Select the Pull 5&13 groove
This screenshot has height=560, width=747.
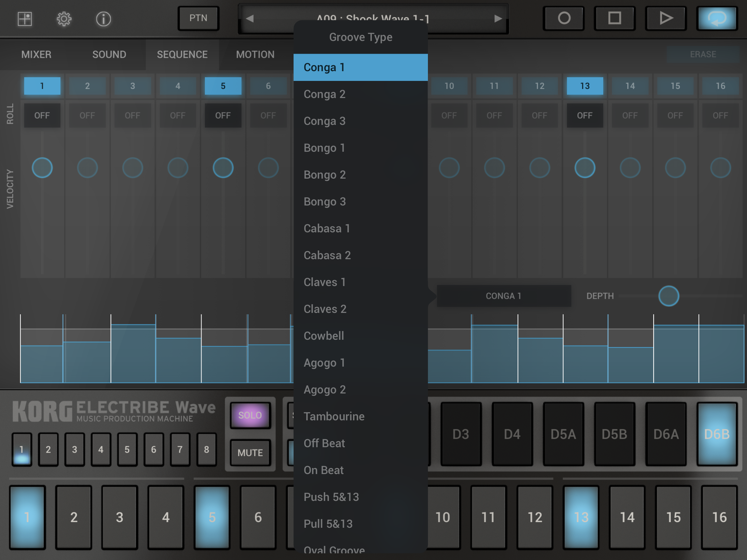coord(360,523)
